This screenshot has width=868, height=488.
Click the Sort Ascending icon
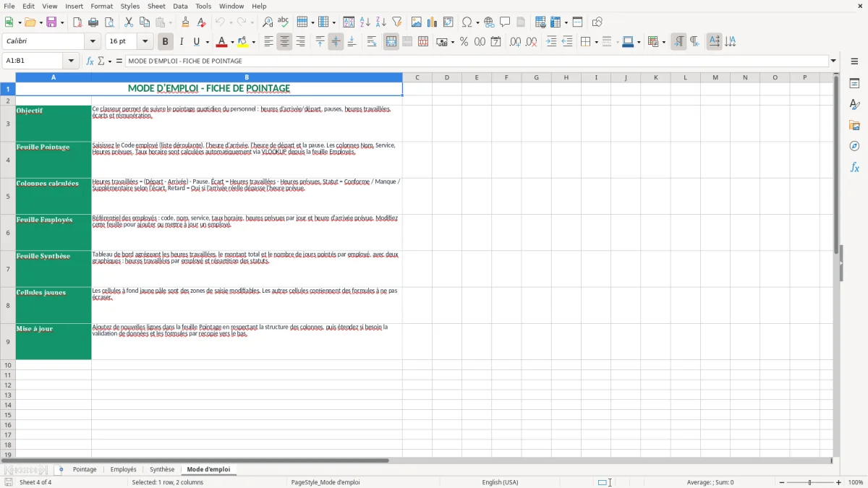click(x=365, y=22)
